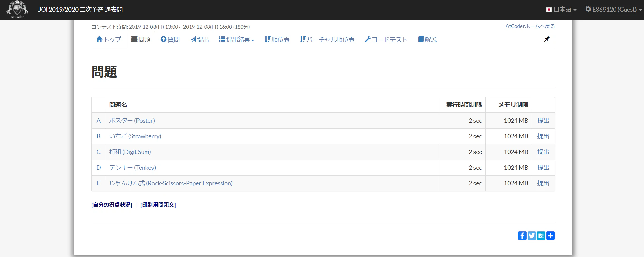Click 提出 for the Strawberry row
644x257 pixels.
(543, 136)
